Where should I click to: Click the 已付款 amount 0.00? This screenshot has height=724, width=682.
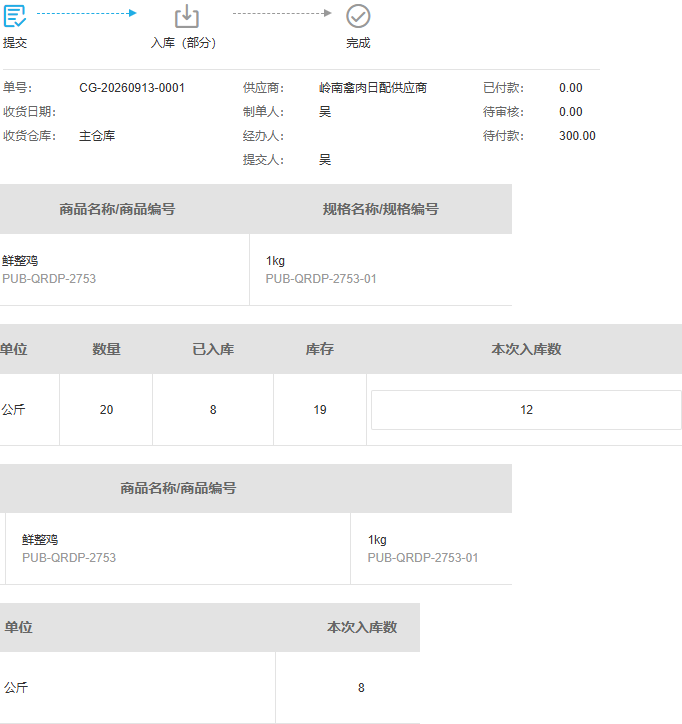point(571,88)
